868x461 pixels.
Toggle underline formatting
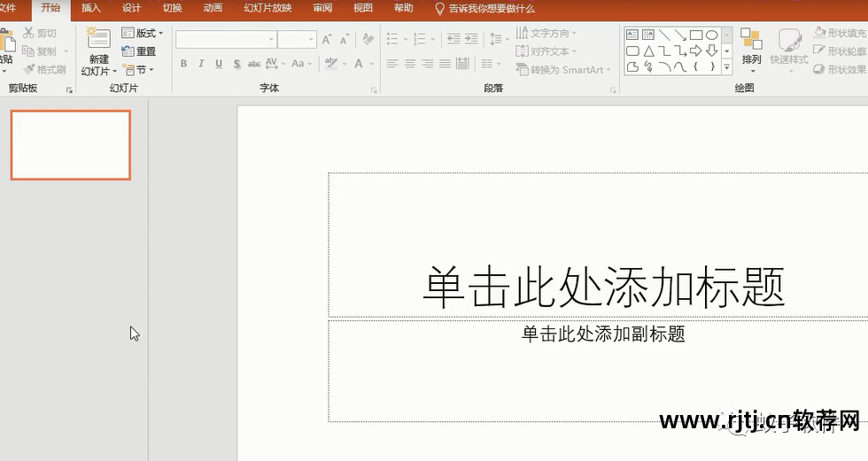point(219,64)
